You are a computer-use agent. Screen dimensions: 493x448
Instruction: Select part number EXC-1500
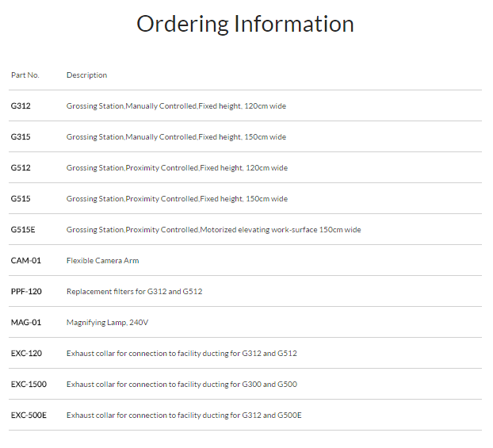click(29, 385)
